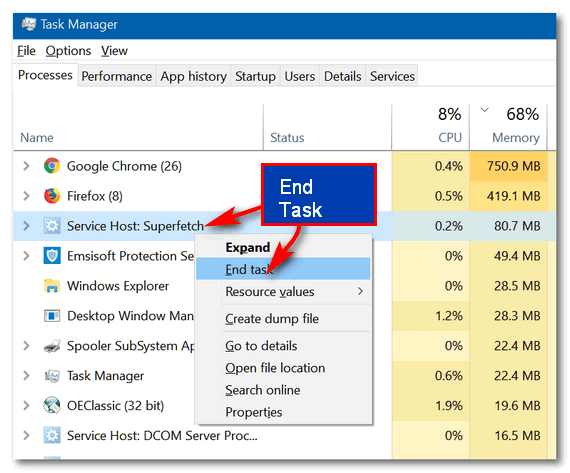This screenshot has height=473, width=570.
Task: Click the Firefox process icon
Action: tap(52, 196)
